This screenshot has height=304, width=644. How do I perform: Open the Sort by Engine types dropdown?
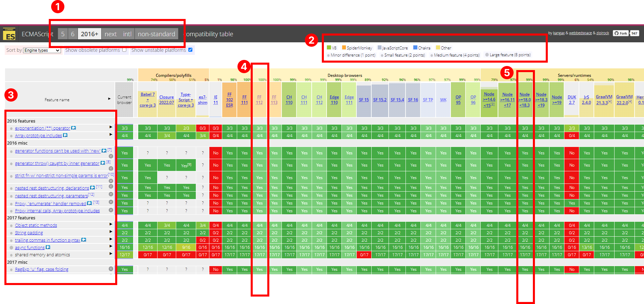[42, 50]
